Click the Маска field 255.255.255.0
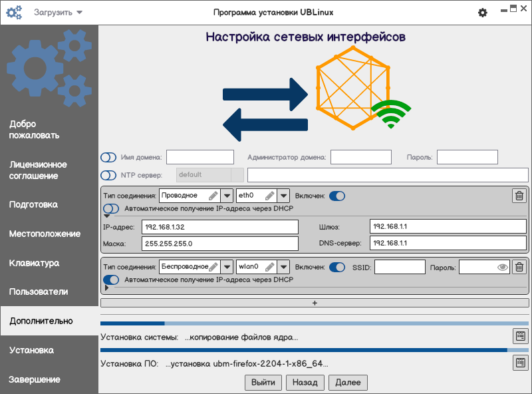 (x=220, y=244)
